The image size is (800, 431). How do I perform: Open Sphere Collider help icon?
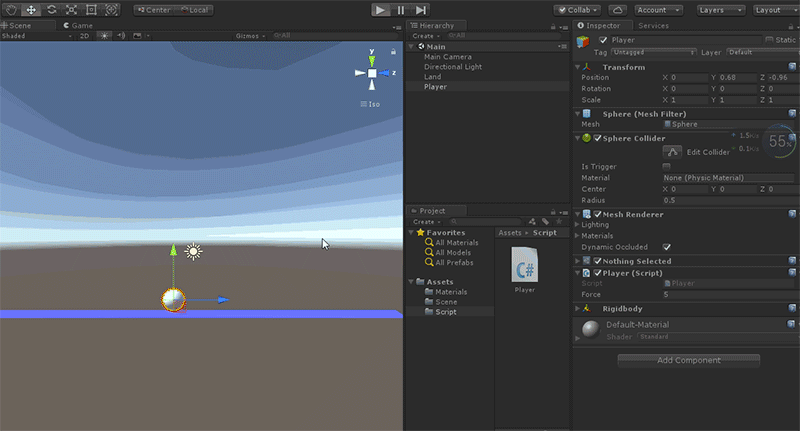[792, 138]
